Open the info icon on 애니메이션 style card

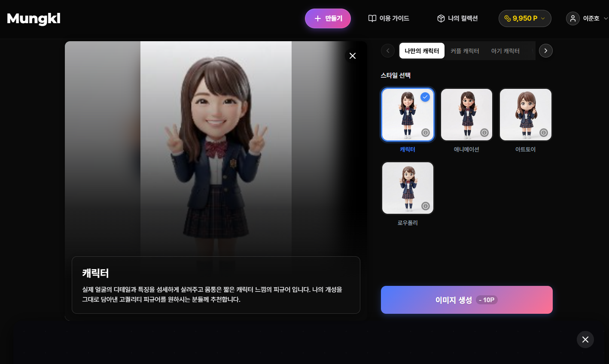click(x=484, y=133)
